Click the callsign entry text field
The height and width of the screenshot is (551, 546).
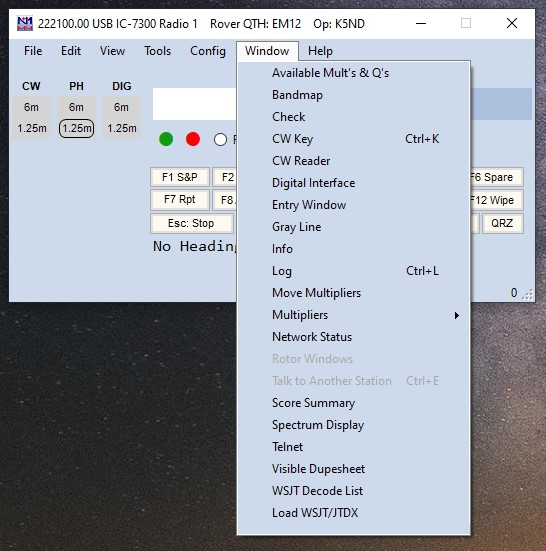pyautogui.click(x=195, y=104)
